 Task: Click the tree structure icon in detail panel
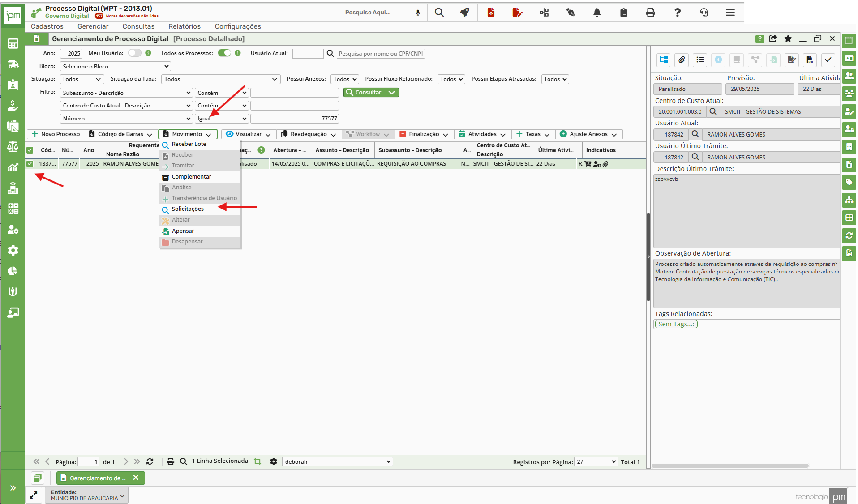point(664,60)
